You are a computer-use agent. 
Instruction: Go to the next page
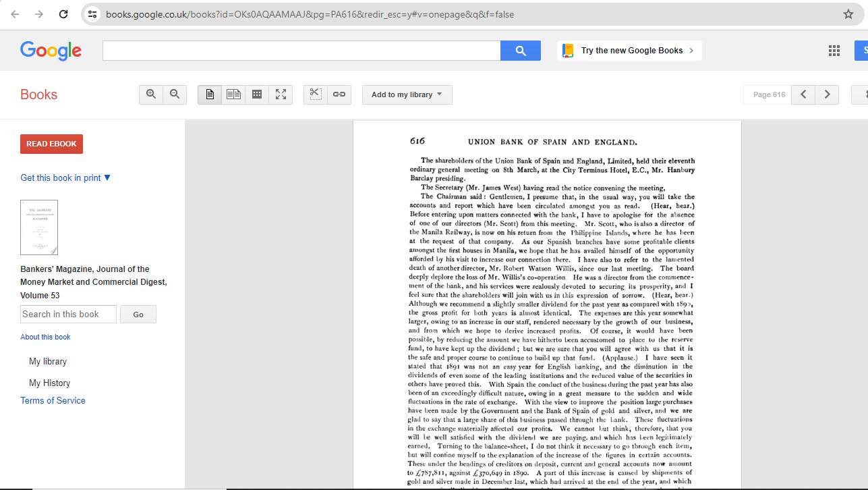click(x=827, y=94)
